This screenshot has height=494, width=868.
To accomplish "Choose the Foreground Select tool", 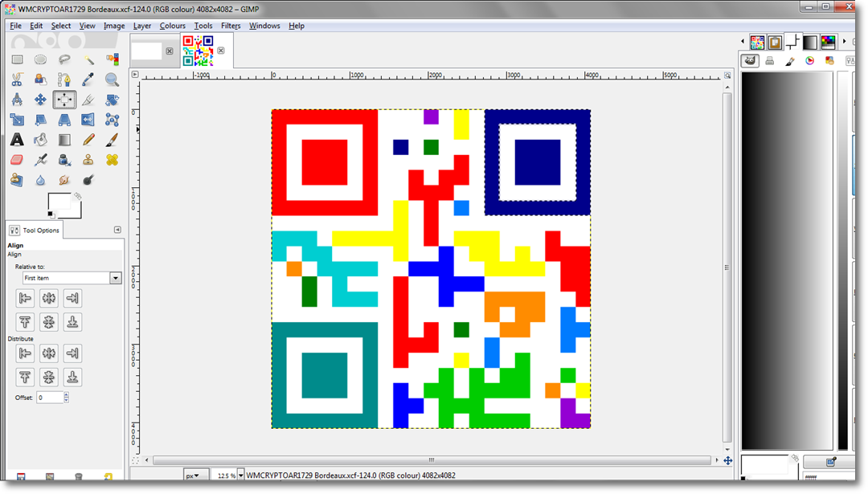I will point(40,80).
